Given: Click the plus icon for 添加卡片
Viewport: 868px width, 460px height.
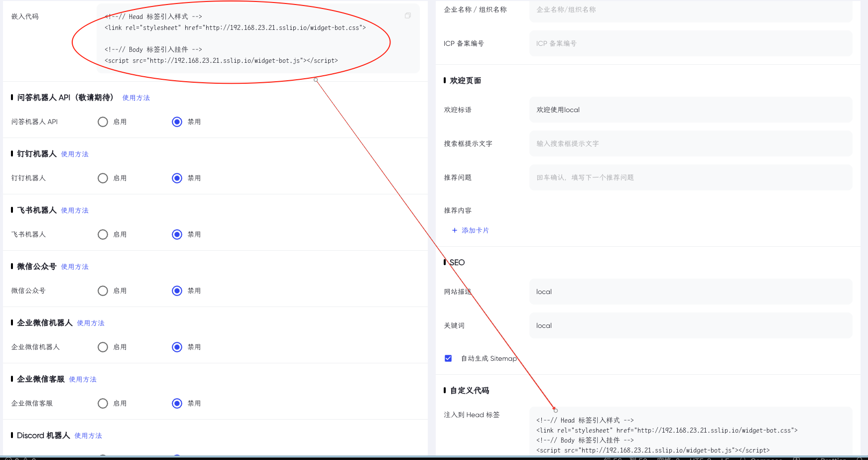Looking at the screenshot, I should click(x=454, y=230).
